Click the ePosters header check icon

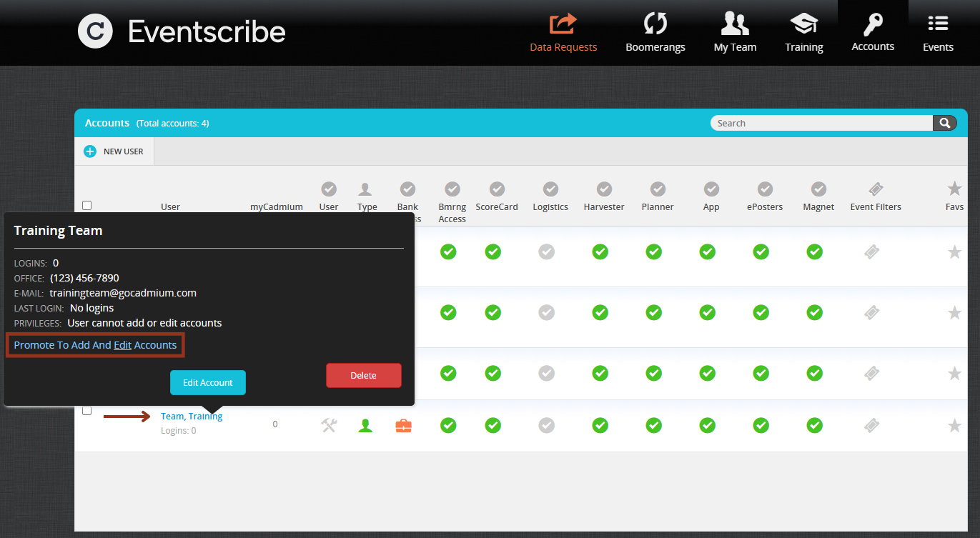point(765,189)
